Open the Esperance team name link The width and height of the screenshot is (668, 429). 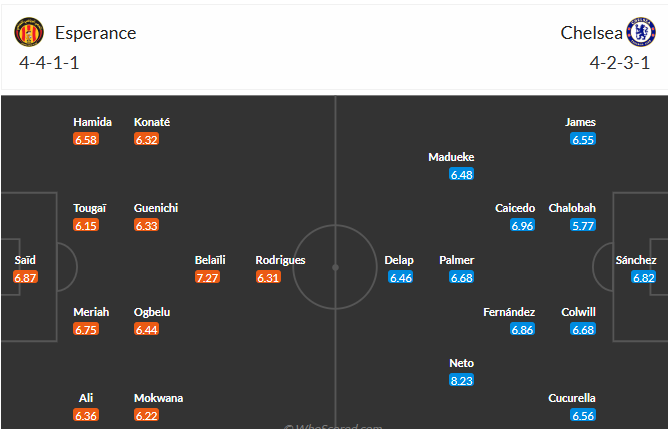[x=95, y=33]
